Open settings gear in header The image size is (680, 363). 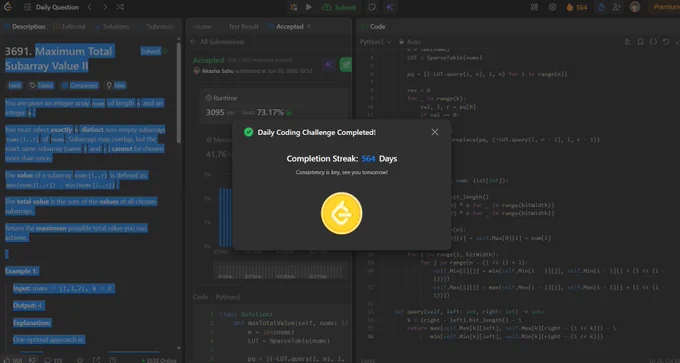coord(552,7)
